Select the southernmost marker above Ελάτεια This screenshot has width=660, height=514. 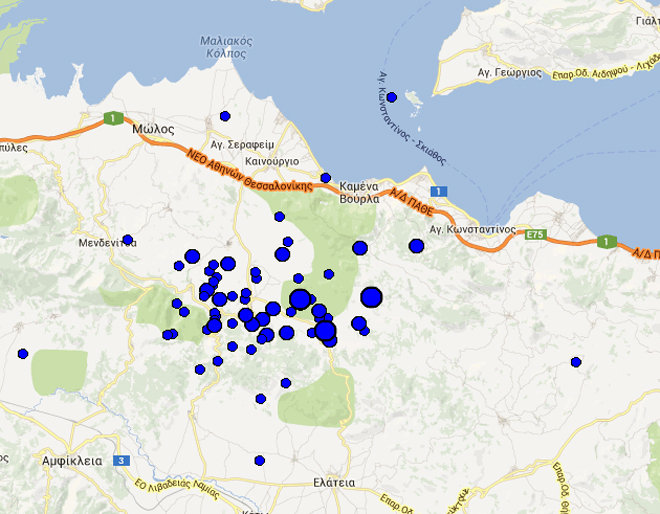tap(260, 461)
